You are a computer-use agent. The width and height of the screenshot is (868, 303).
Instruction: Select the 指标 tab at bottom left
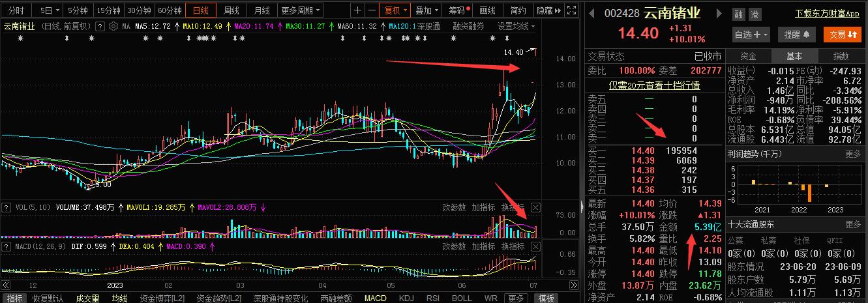14,298
